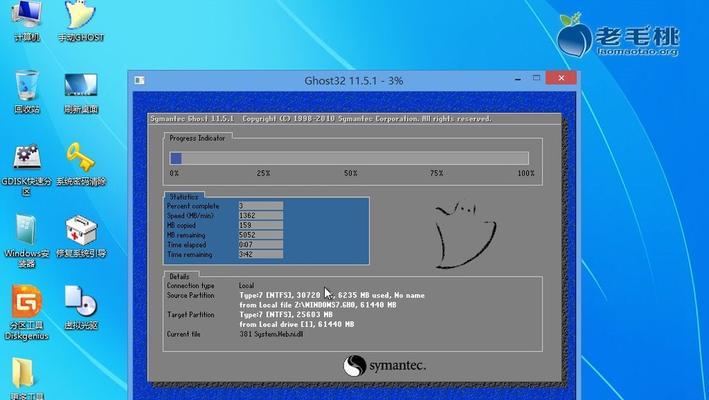Maximize the Ghost32 window

click(536, 78)
